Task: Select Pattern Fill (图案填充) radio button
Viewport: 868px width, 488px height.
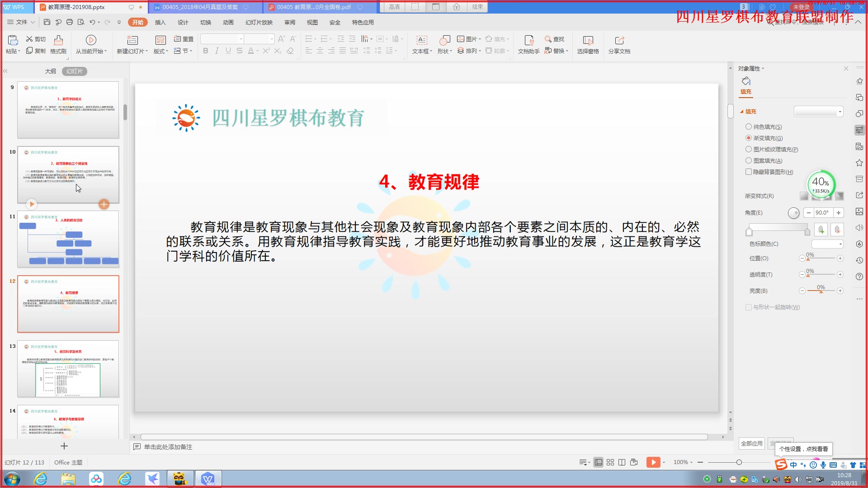Action: 749,160
